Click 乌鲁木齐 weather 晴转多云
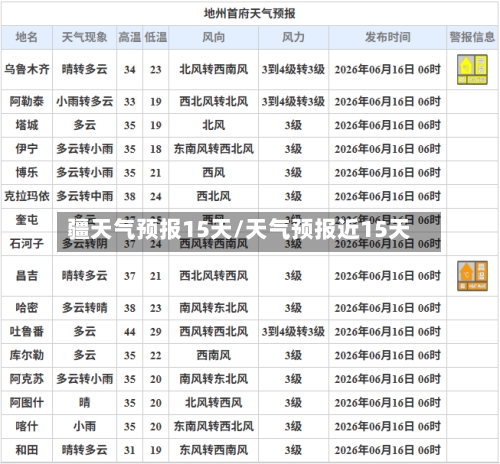Image resolution: width=500 pixels, height=464 pixels. tap(84, 69)
